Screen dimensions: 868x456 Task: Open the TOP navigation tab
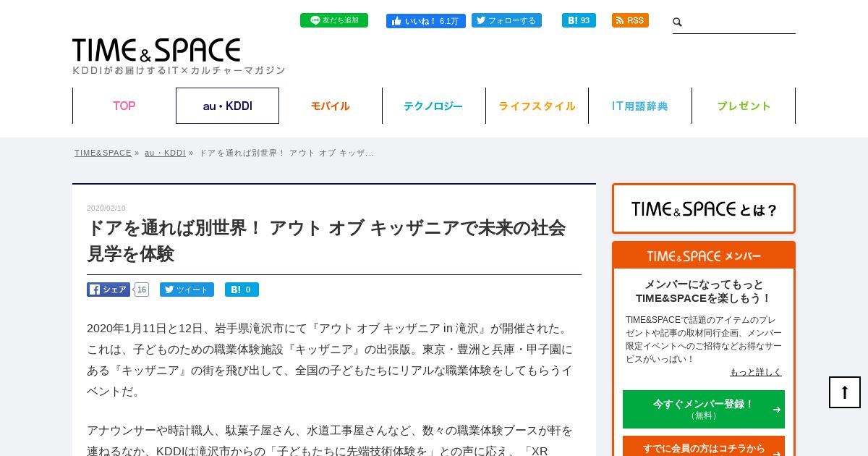point(124,106)
